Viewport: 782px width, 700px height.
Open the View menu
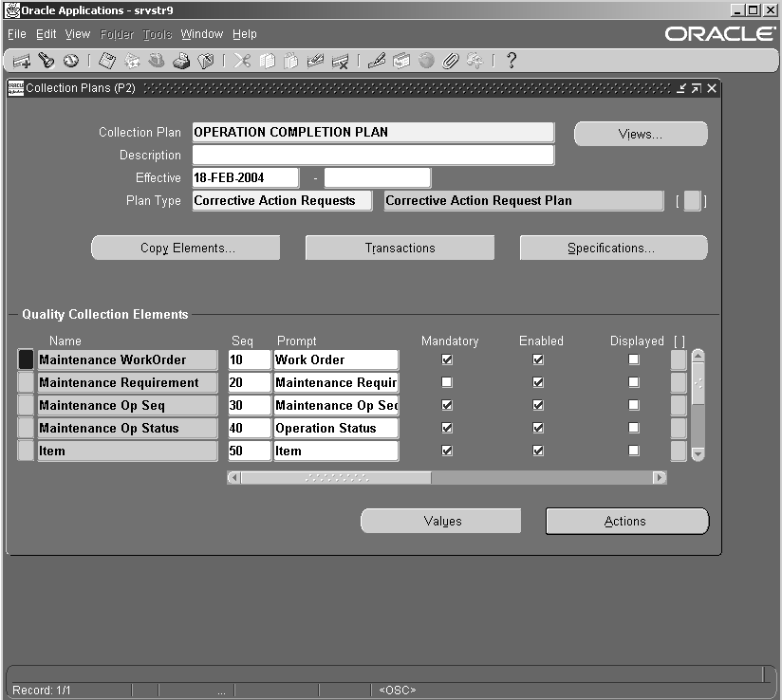tap(78, 34)
